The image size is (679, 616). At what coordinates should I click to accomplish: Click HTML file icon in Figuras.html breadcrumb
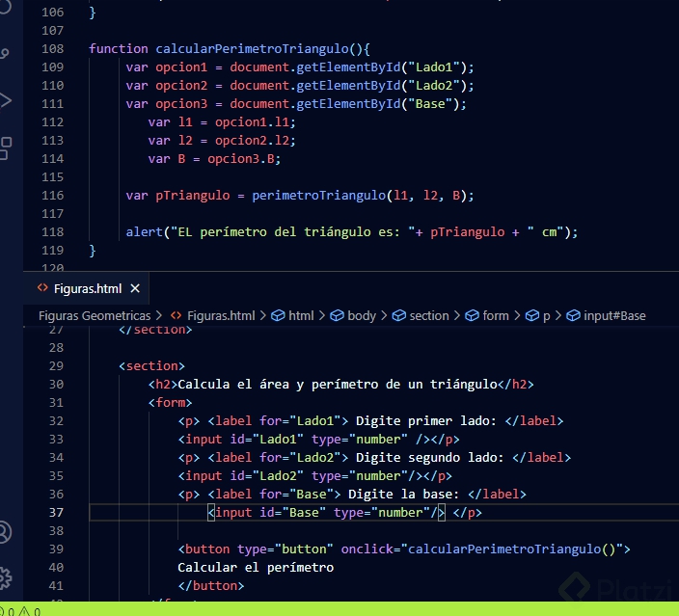tap(176, 315)
